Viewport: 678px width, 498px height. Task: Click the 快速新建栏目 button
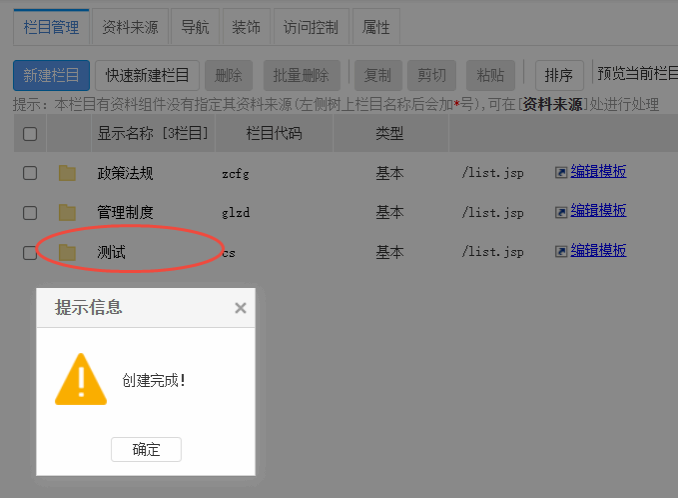pos(148,75)
